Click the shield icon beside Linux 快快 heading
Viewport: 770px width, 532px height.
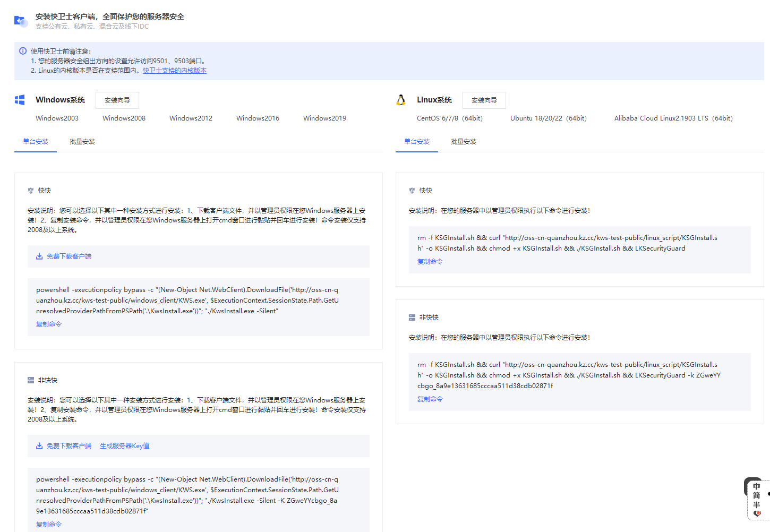tap(412, 191)
